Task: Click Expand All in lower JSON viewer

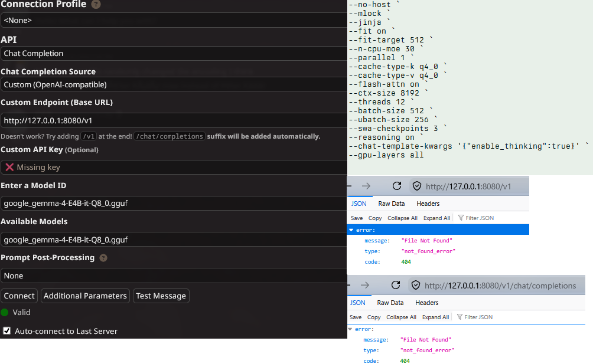Action: 436,317
